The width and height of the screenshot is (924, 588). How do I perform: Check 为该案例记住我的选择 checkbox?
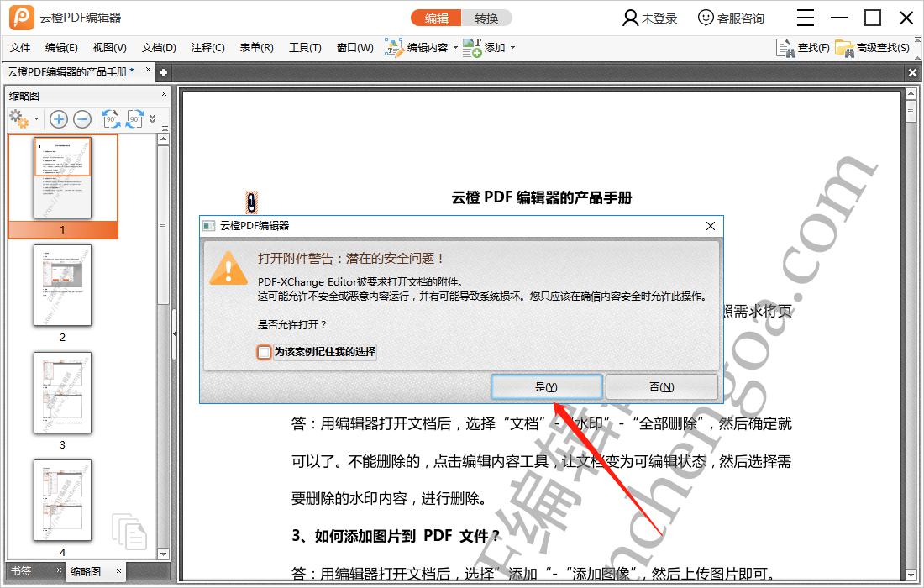click(264, 352)
